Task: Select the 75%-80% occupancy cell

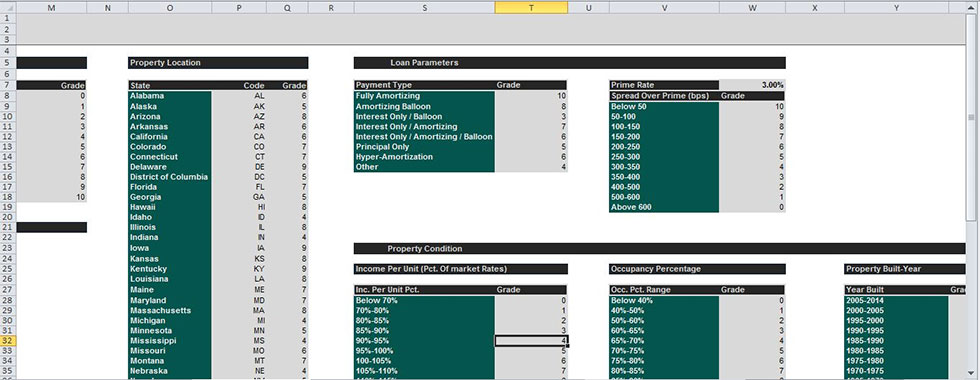Action: click(664, 361)
